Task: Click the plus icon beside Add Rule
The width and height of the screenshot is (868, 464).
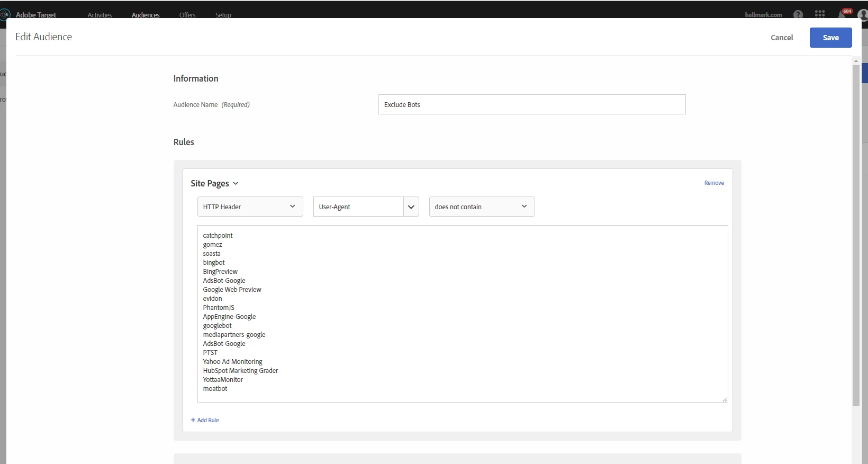Action: (193, 420)
